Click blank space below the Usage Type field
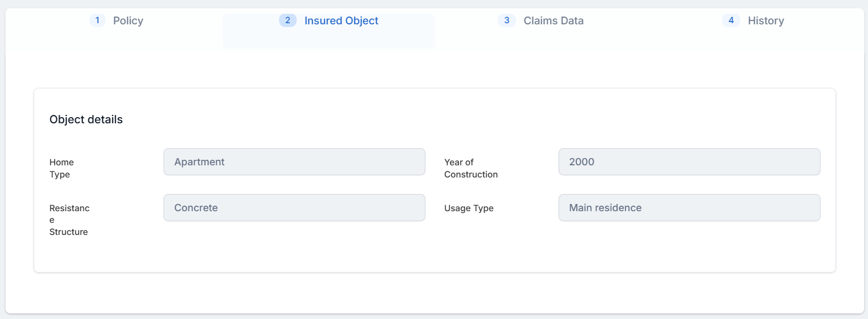The image size is (868, 319). pos(688,246)
